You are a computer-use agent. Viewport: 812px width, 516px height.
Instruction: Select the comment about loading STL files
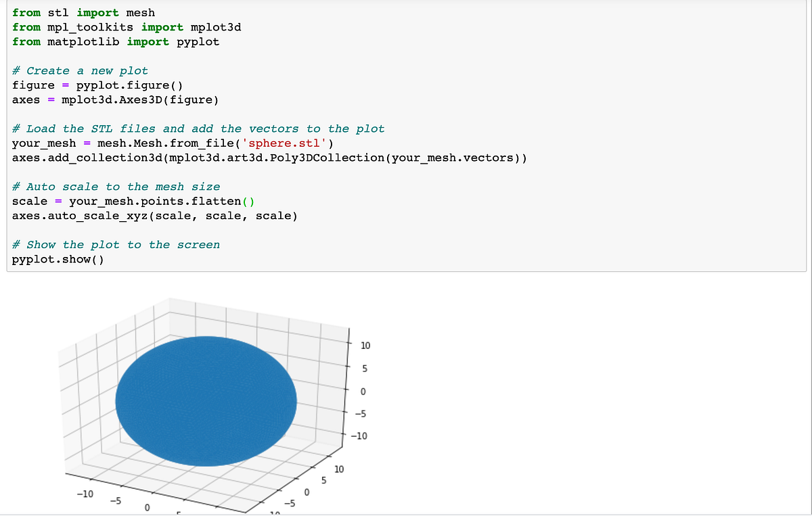pyautogui.click(x=198, y=128)
